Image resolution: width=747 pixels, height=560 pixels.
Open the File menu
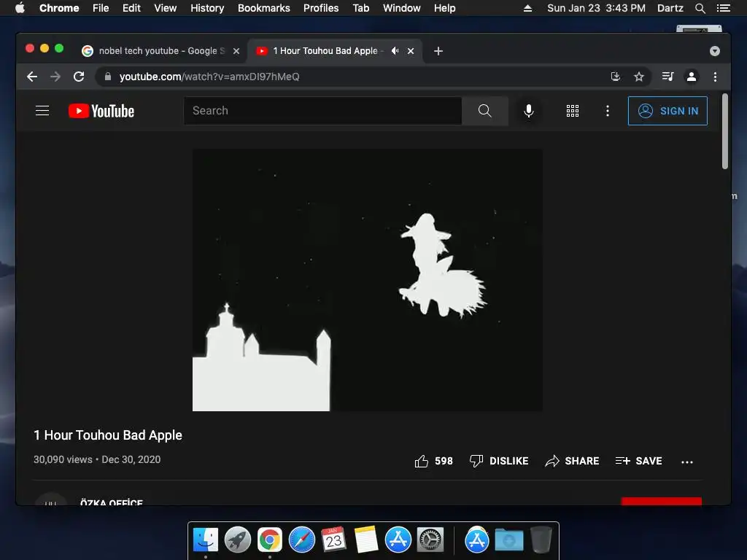[x=101, y=8]
